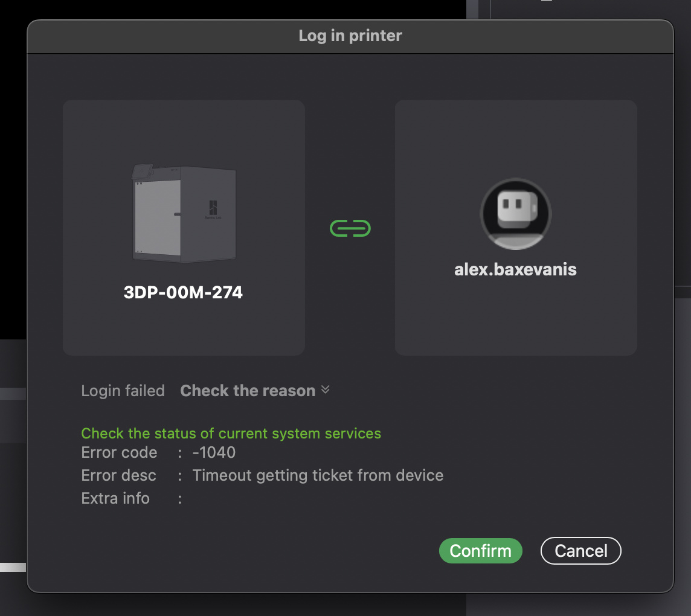Image resolution: width=691 pixels, height=616 pixels.
Task: Click the Timeout getting ticket from device text
Action: click(318, 475)
